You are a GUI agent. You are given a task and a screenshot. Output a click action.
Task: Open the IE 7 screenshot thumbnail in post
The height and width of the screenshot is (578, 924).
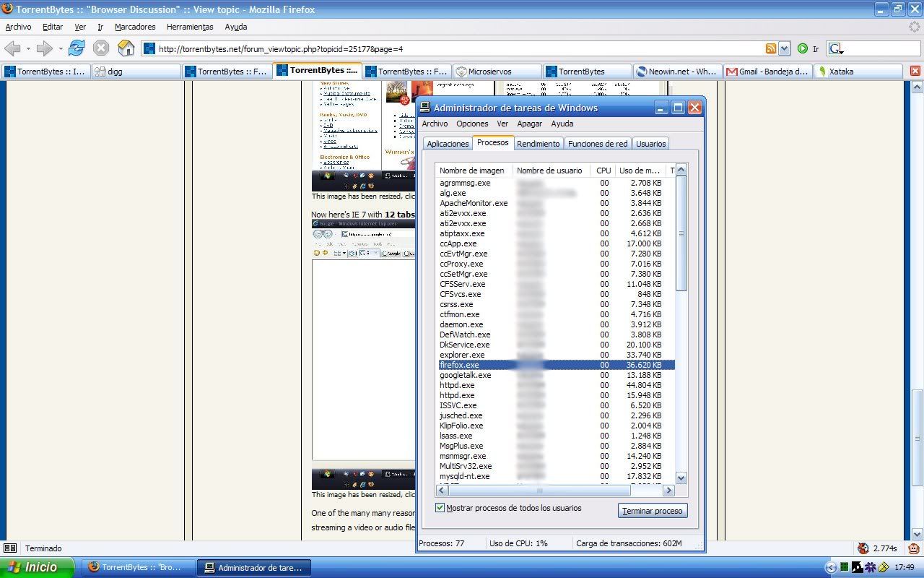pos(363,354)
